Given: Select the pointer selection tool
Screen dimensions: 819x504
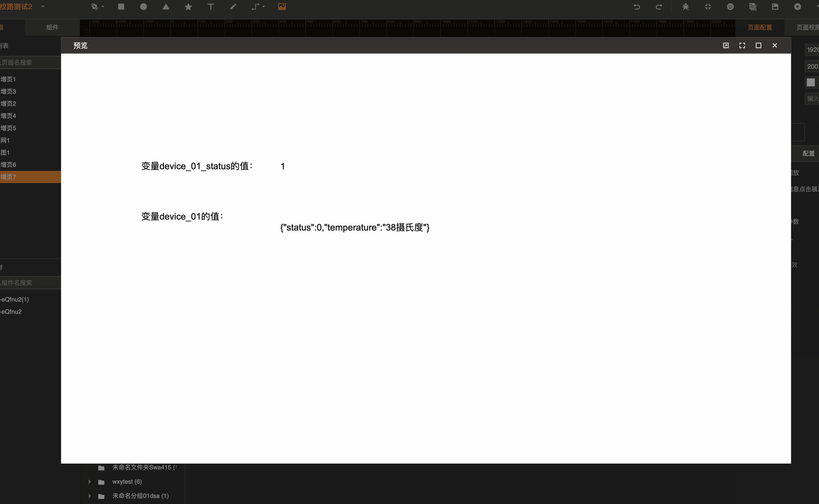Looking at the screenshot, I should (x=94, y=7).
